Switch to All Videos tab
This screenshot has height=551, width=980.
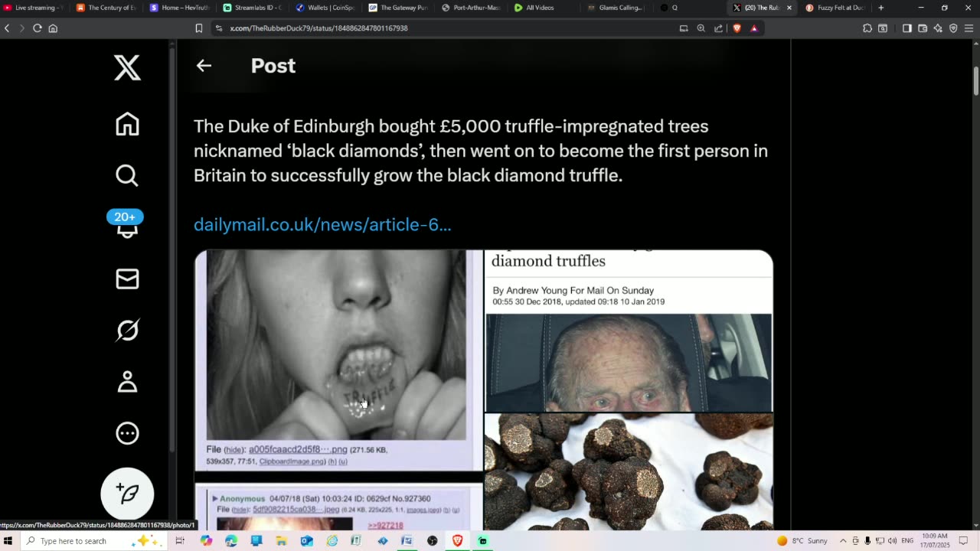pyautogui.click(x=544, y=8)
